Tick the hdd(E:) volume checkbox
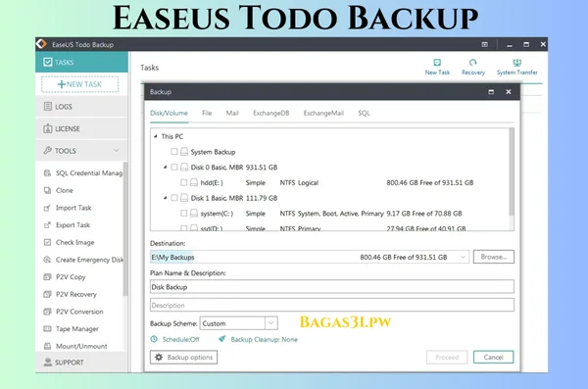The height and width of the screenshot is (389, 588). point(183,182)
